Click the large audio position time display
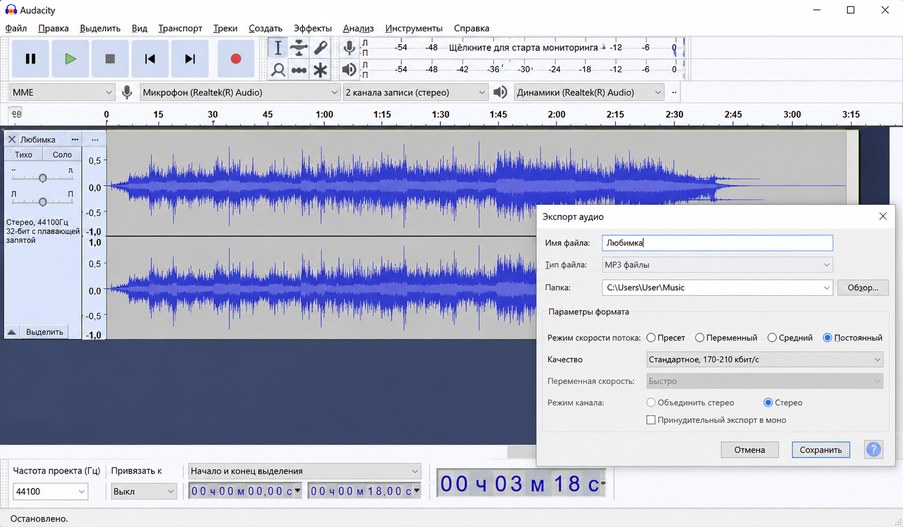Viewport: 903px width, 527px height. click(x=521, y=484)
